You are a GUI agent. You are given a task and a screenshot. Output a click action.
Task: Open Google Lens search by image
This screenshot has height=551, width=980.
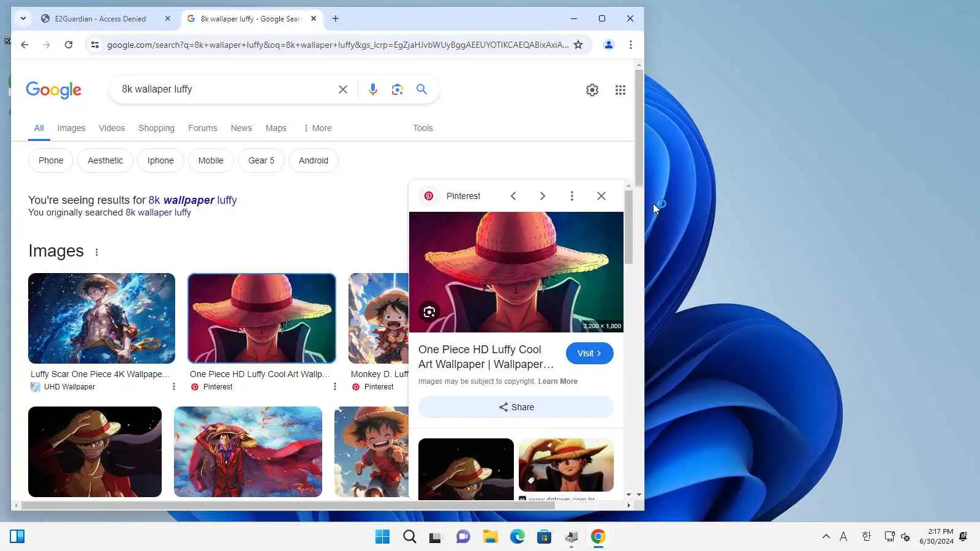pos(398,89)
